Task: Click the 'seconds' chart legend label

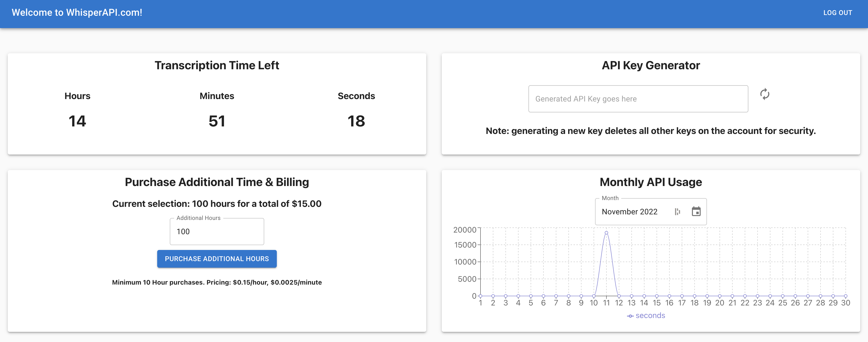Action: 650,316
